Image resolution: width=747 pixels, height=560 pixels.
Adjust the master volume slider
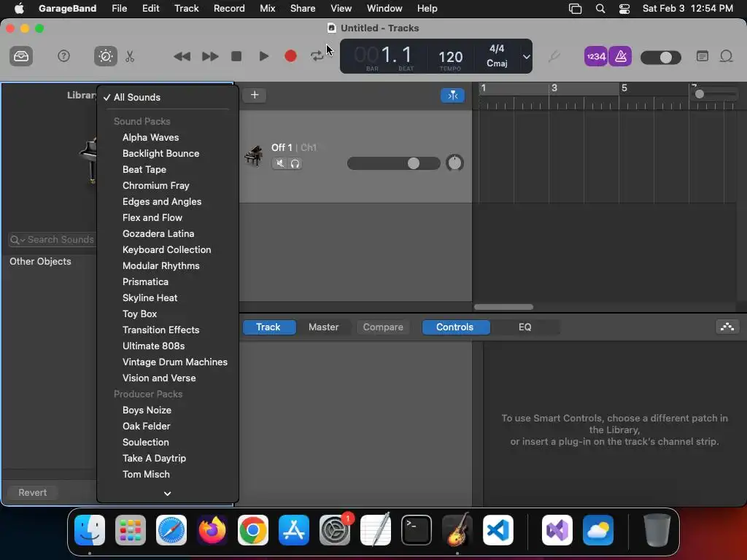[660, 58]
